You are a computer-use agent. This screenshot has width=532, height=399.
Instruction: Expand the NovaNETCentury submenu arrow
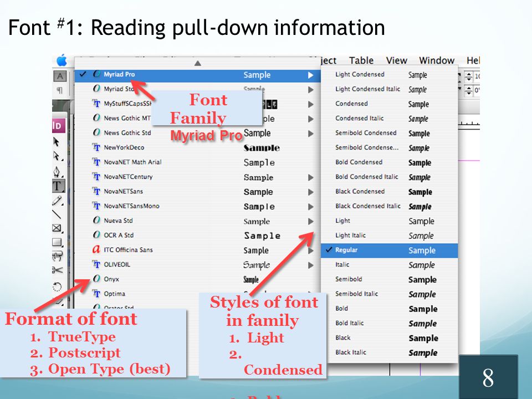tap(310, 177)
